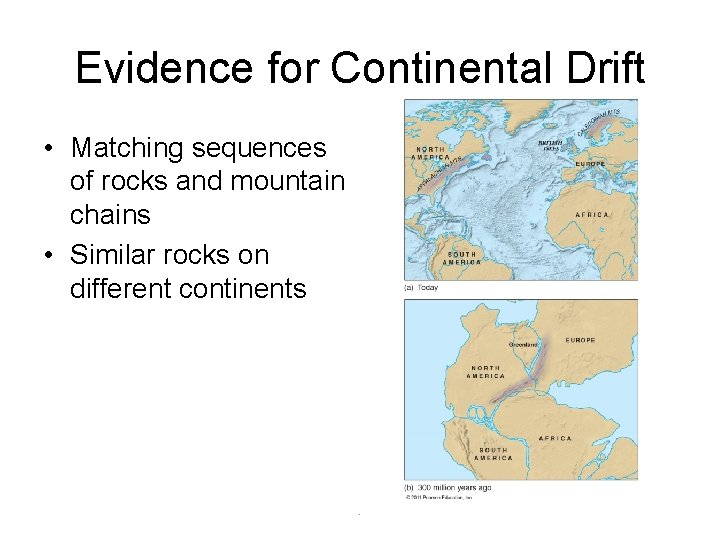Click the 'British Isles' label on the Today map
This screenshot has height=540, width=720.
[x=550, y=146]
